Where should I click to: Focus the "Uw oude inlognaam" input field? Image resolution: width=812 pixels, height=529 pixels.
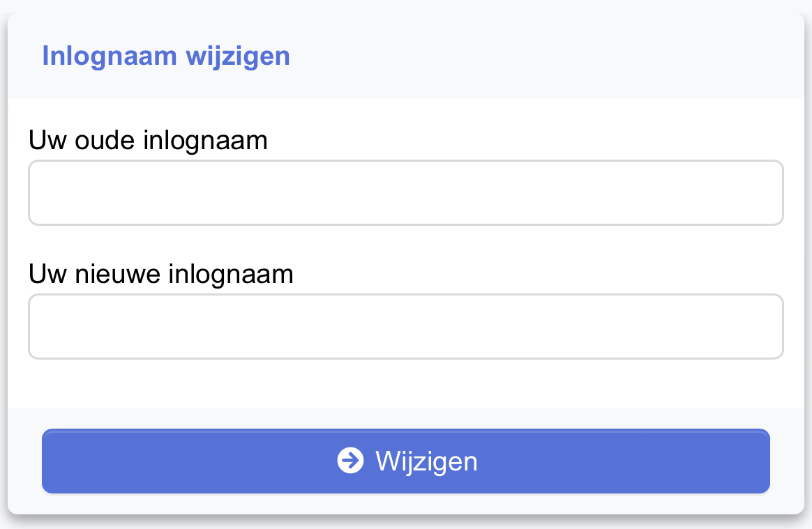(x=405, y=193)
